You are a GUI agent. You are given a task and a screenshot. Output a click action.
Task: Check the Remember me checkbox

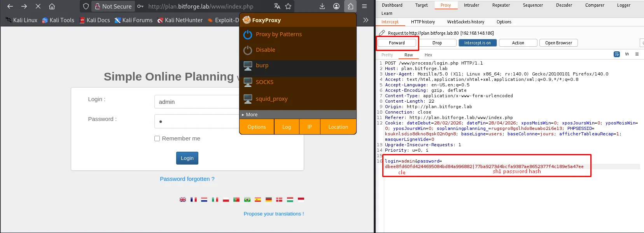pyautogui.click(x=157, y=138)
